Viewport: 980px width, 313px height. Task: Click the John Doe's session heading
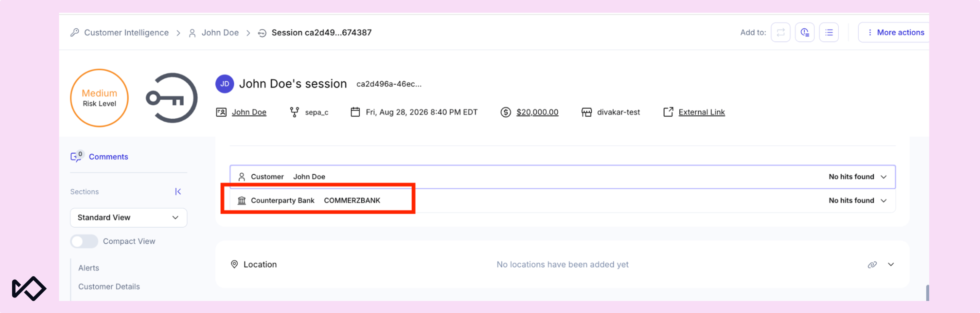tap(293, 84)
